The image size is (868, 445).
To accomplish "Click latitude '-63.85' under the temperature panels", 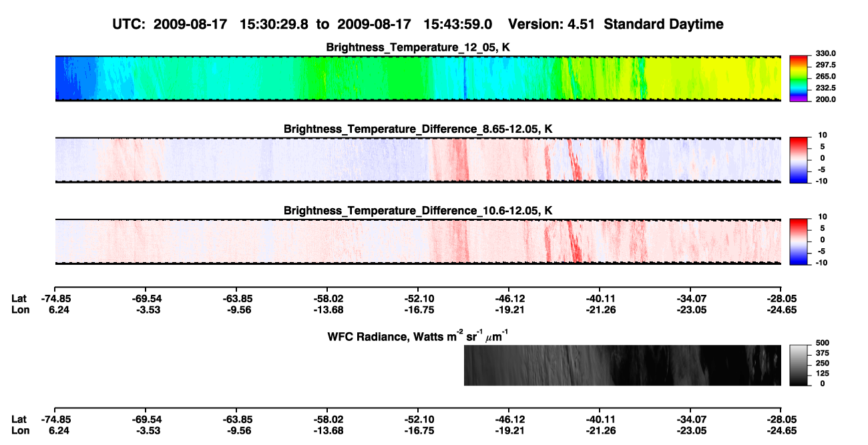I will 238,298.
